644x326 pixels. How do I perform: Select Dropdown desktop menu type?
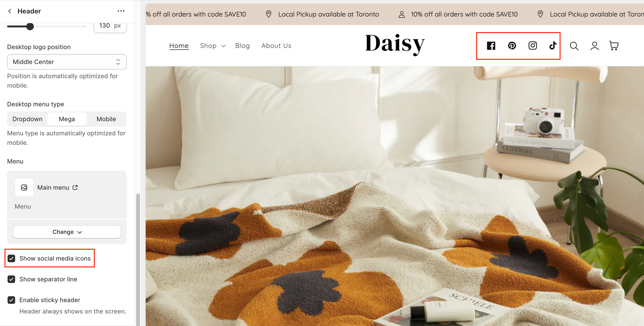tap(27, 119)
